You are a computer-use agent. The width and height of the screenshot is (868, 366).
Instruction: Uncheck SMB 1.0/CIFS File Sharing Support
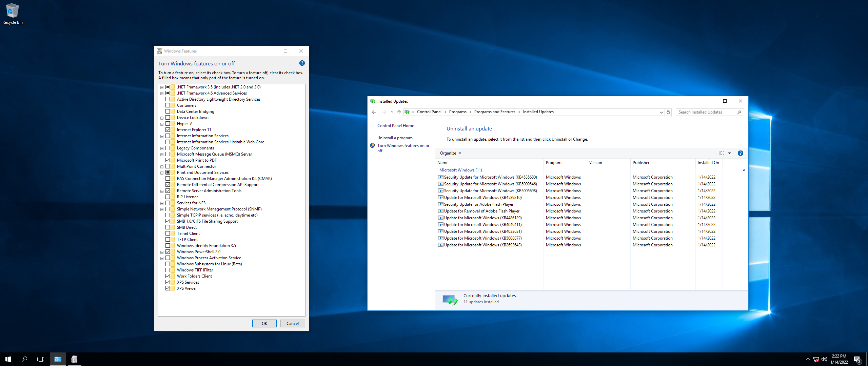point(167,221)
